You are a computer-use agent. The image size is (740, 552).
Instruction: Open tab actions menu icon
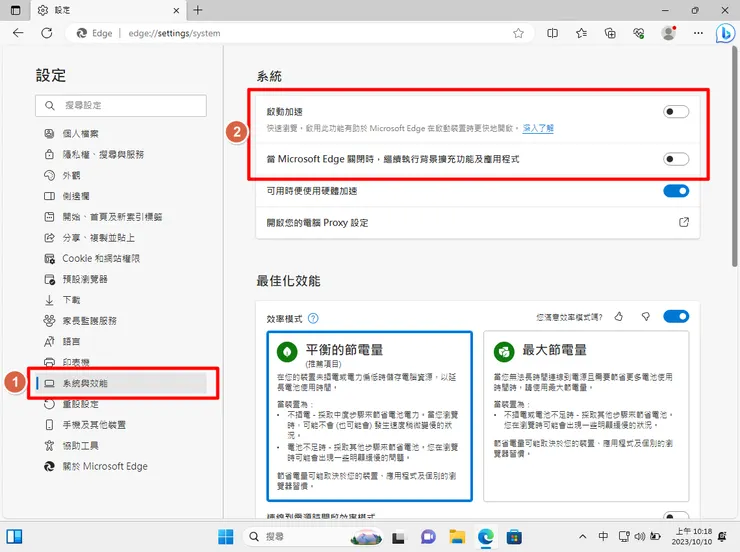(16, 10)
